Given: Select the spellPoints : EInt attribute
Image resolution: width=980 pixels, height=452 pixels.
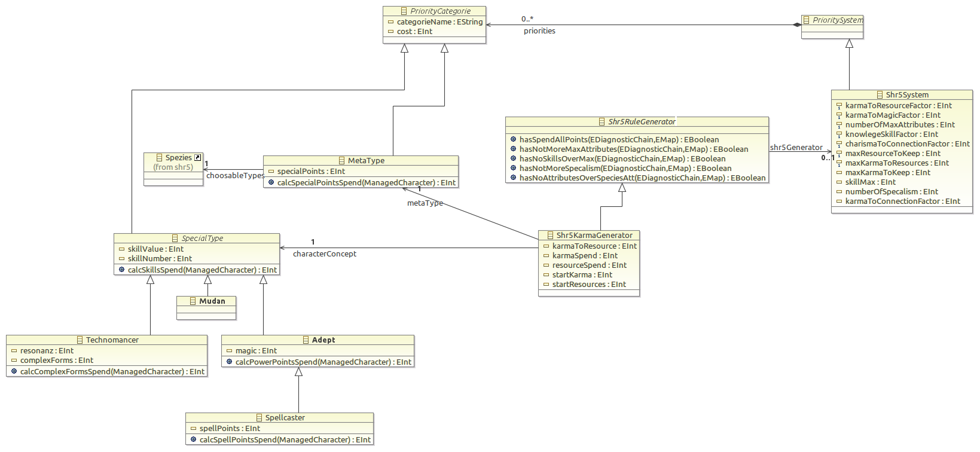Looking at the screenshot, I should coord(230,429).
